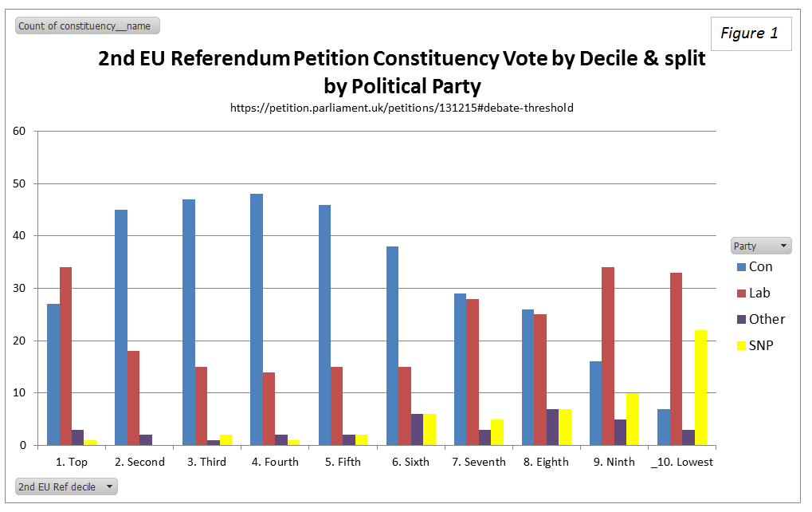The height and width of the screenshot is (512, 812).
Task: Select the Other bar in Eighth decile
Action: (x=552, y=427)
